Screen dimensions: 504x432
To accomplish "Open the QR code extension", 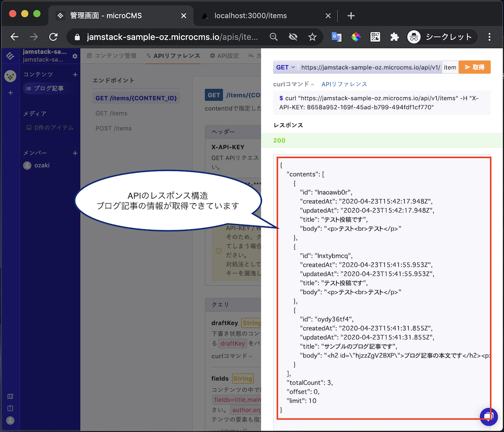I will [375, 37].
